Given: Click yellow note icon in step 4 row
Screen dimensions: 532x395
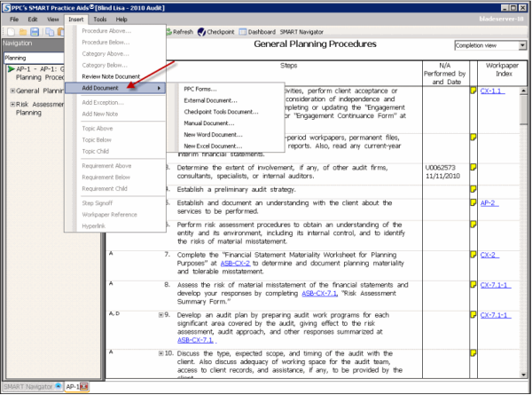Looking at the screenshot, I should click(x=474, y=188).
